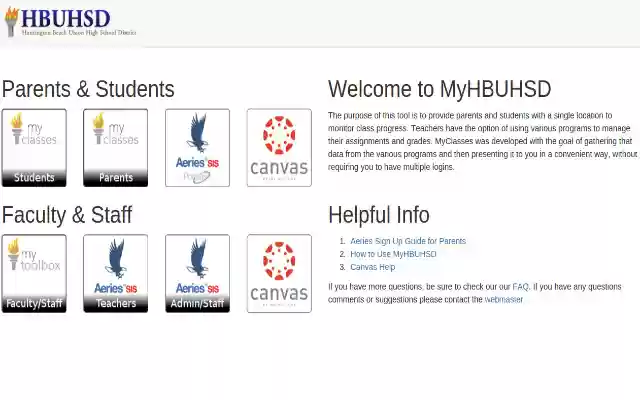Open the Aeries SIS Portal tile
640x400 pixels.
pos(198,148)
